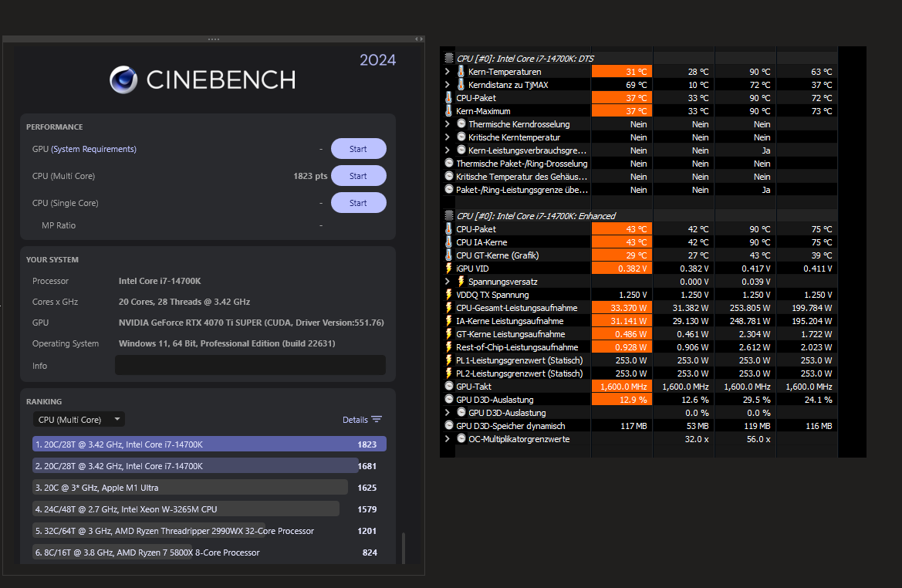Screen dimensions: 902x588
Task: Click thermometer icon of Kerndistanz zu TjMAX
Action: [461, 85]
